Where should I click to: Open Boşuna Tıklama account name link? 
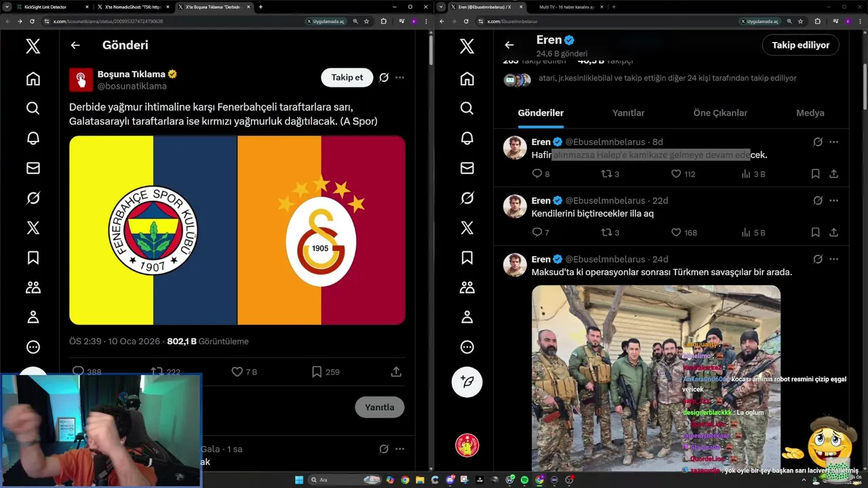[x=132, y=74]
